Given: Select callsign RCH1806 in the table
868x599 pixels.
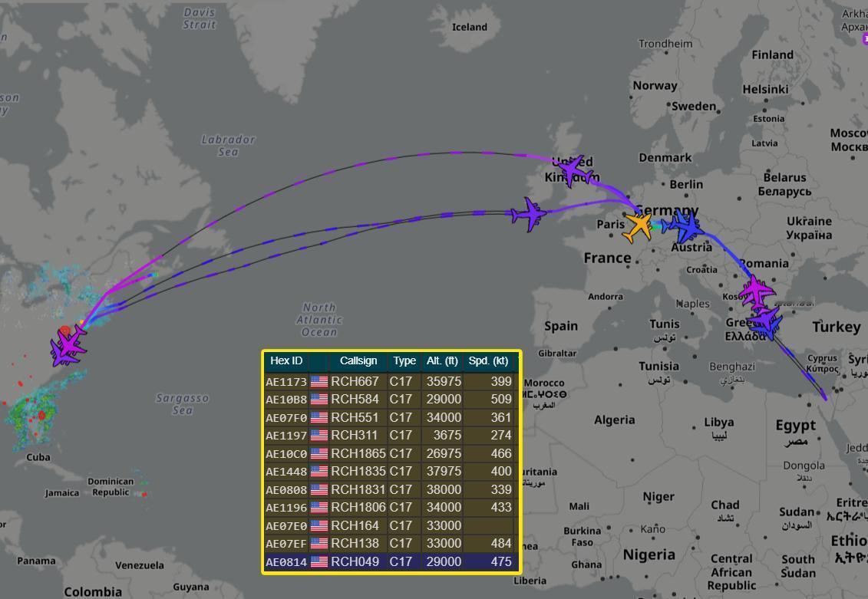Looking at the screenshot, I should coord(358,507).
